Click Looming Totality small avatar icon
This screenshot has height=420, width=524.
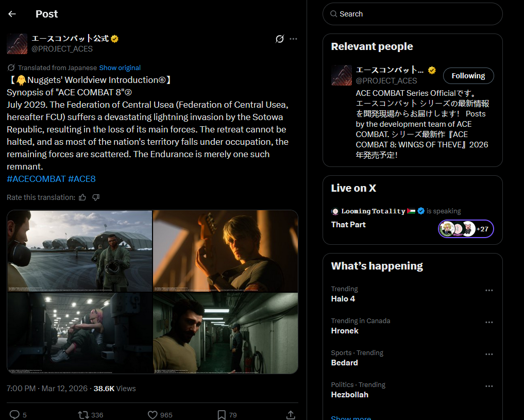[x=335, y=211]
